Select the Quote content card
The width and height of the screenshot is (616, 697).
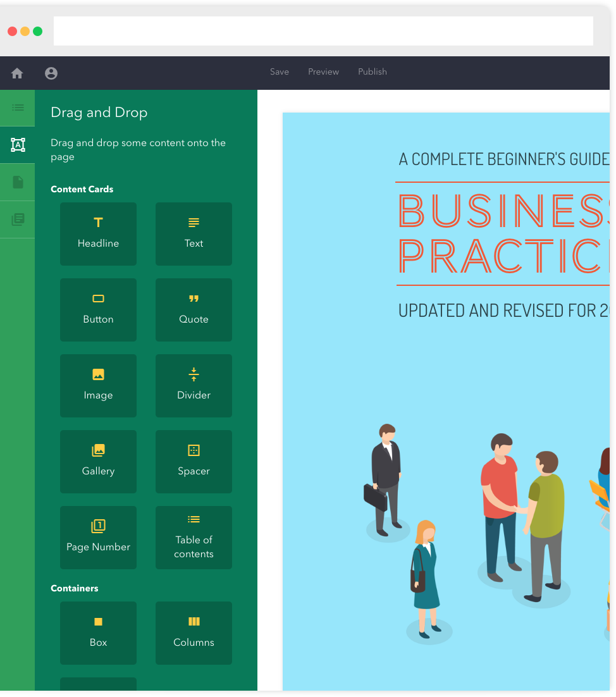[194, 309]
